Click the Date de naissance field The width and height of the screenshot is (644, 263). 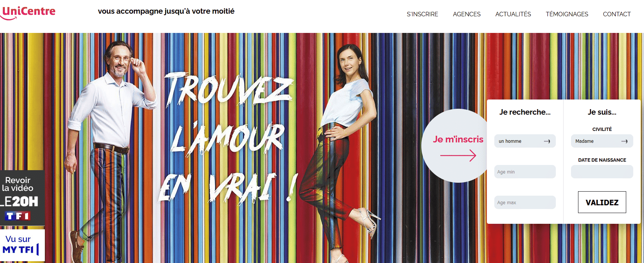pos(602,172)
